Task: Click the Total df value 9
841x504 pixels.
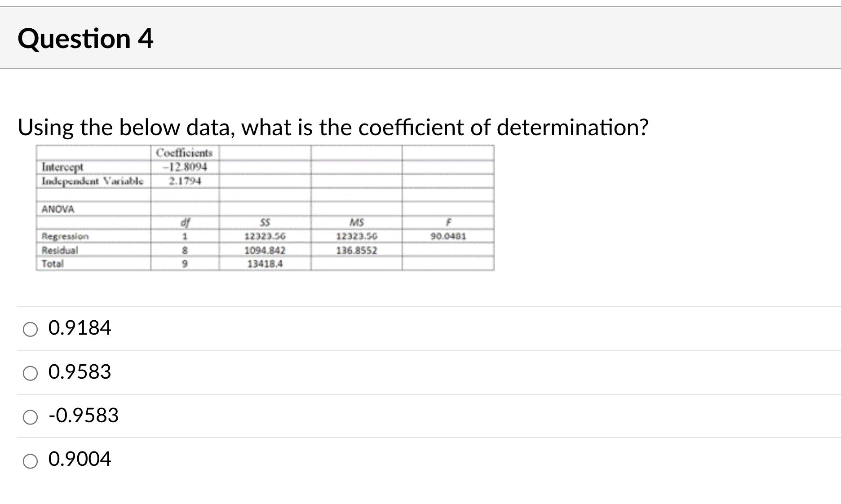Action: click(x=186, y=264)
